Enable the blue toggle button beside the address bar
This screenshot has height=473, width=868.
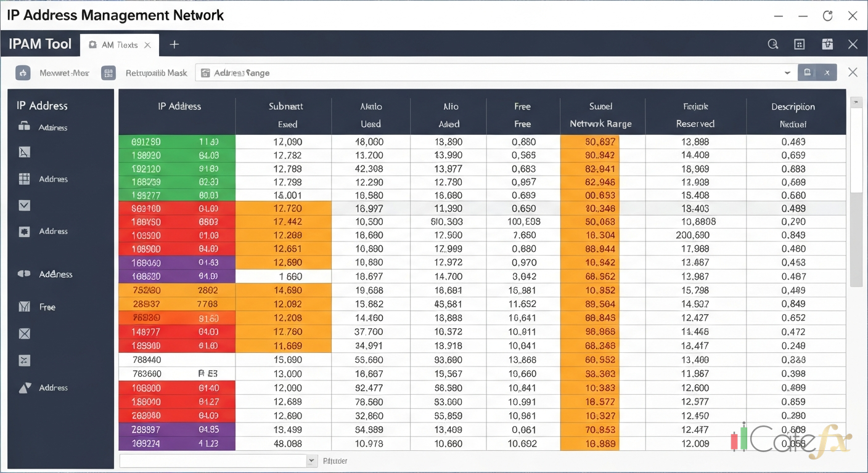click(808, 72)
